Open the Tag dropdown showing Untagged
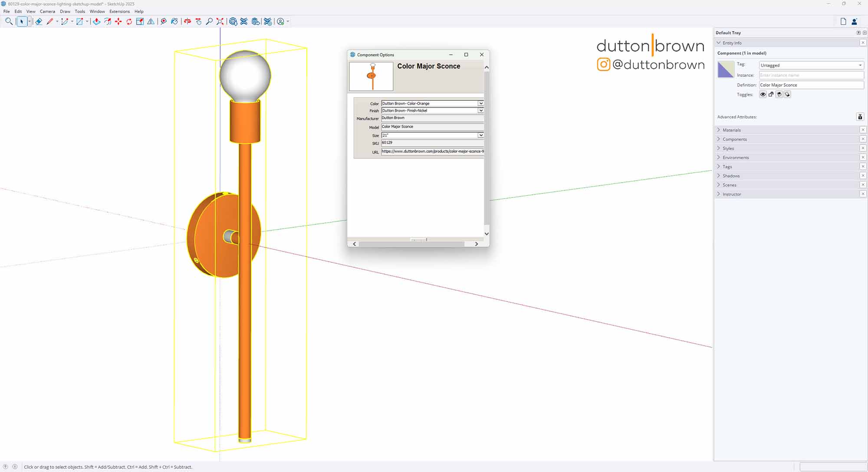This screenshot has height=472, width=868. (811, 65)
